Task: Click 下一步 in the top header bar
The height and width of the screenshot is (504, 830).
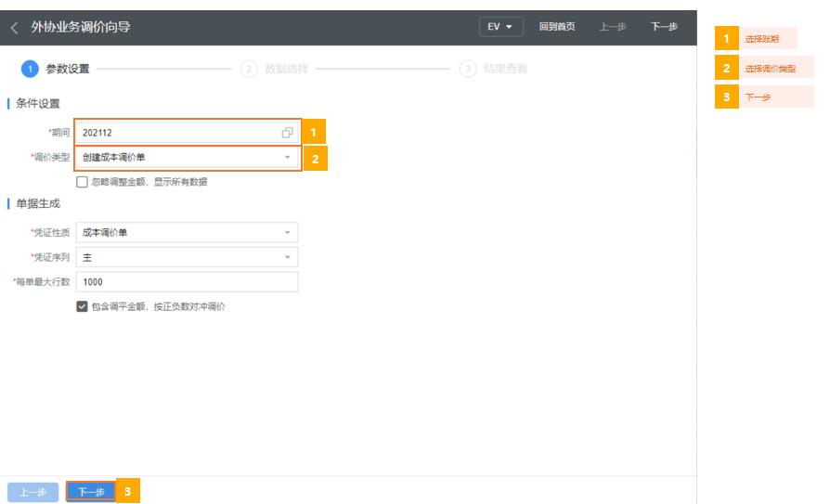Action: pyautogui.click(x=664, y=27)
